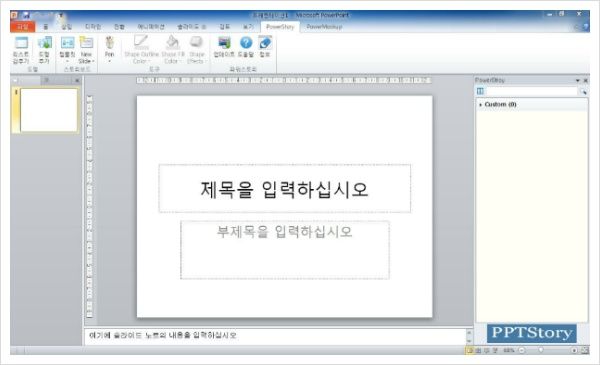Open the orange File tab
Screen dimensions: 600x365
(x=23, y=27)
